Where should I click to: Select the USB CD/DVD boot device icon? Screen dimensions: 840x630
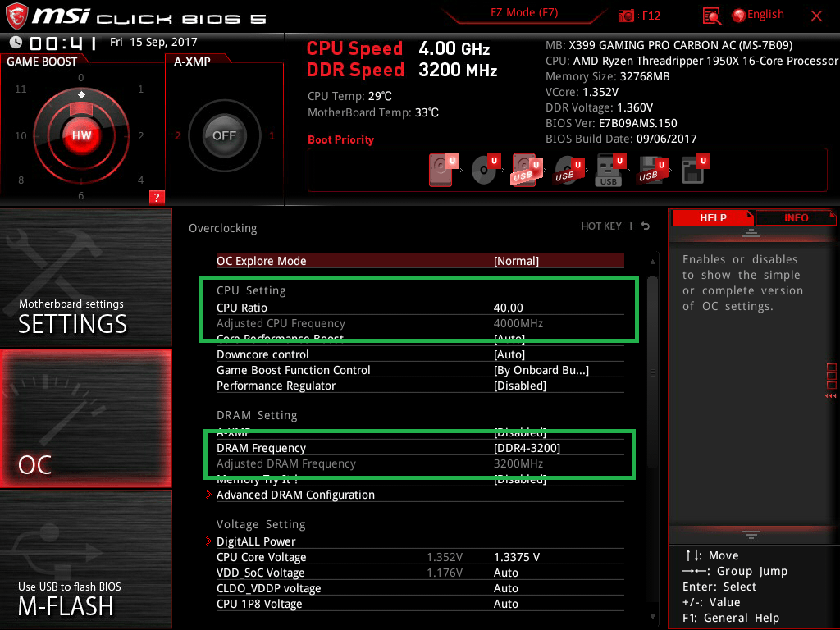pyautogui.click(x=568, y=170)
